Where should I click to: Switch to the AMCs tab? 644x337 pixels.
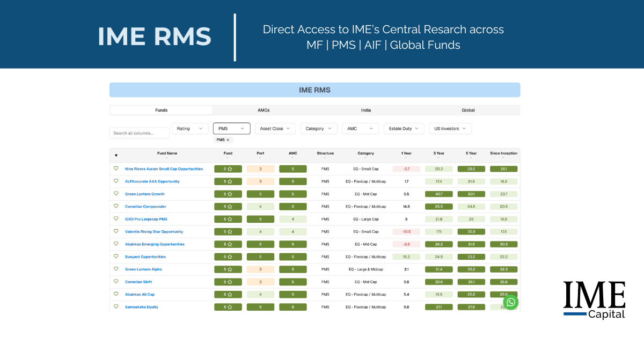264,110
